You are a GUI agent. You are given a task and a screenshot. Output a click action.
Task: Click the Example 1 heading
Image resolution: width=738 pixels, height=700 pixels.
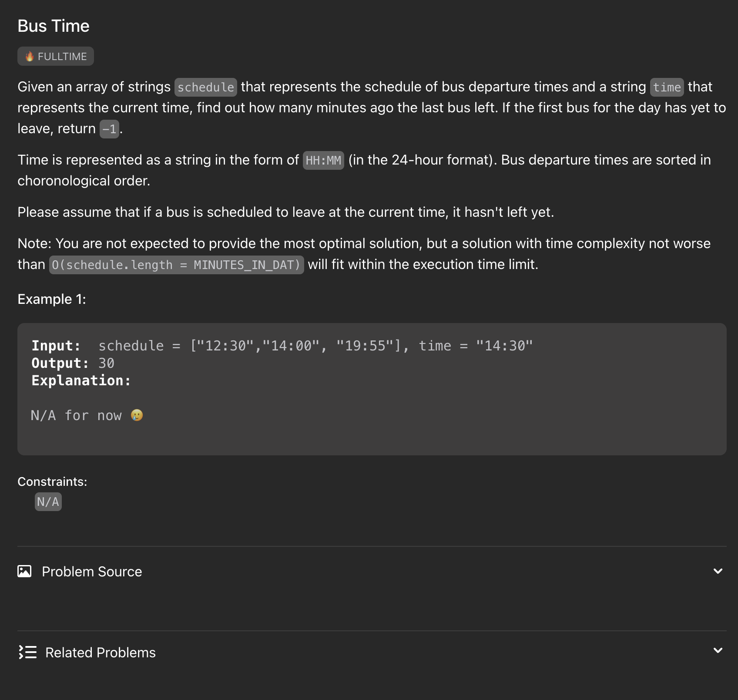tap(52, 299)
